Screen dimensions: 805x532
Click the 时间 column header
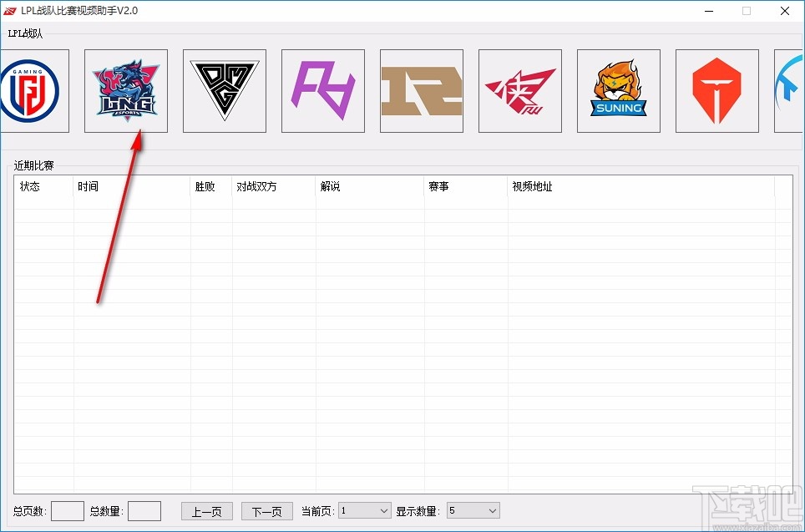click(84, 186)
